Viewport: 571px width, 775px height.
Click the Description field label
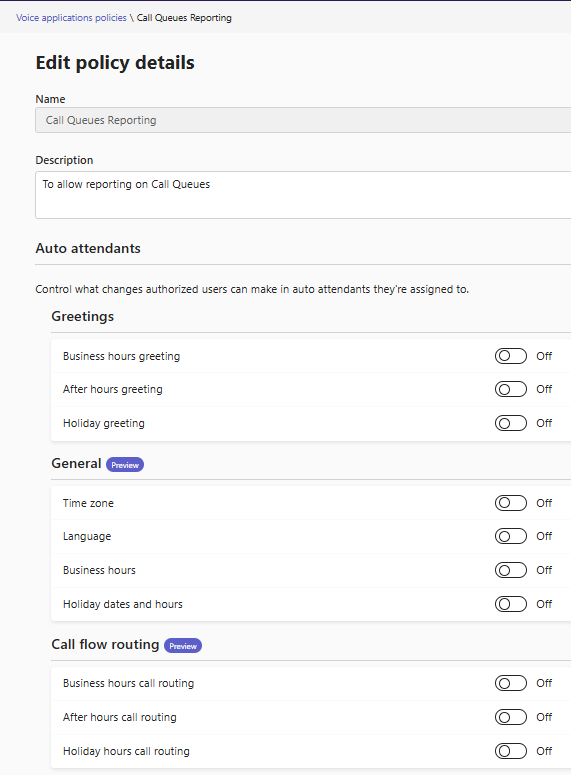point(64,160)
